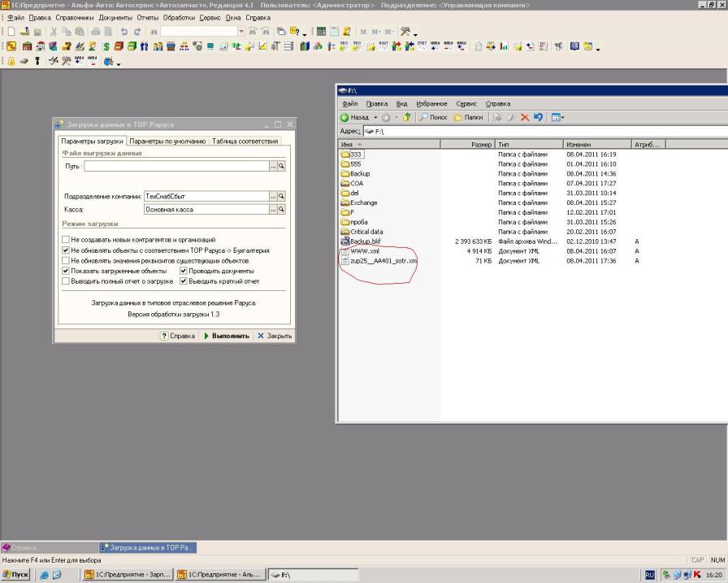Enable 'Не обновлять значения реквизитов существующих объектов'
The image size is (728, 583).
point(66,261)
